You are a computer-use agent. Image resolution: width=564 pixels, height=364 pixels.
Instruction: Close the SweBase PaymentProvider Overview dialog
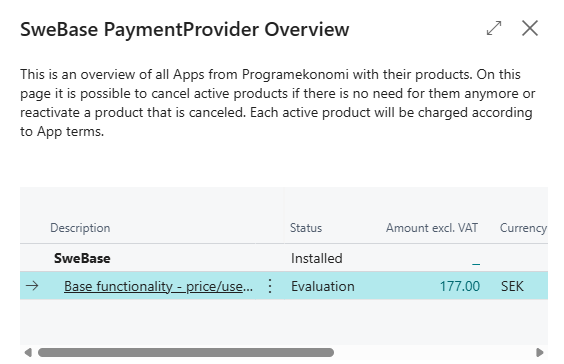pyautogui.click(x=530, y=28)
